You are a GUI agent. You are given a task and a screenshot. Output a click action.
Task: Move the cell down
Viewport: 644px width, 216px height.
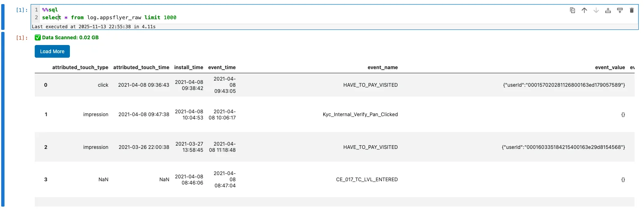point(596,10)
